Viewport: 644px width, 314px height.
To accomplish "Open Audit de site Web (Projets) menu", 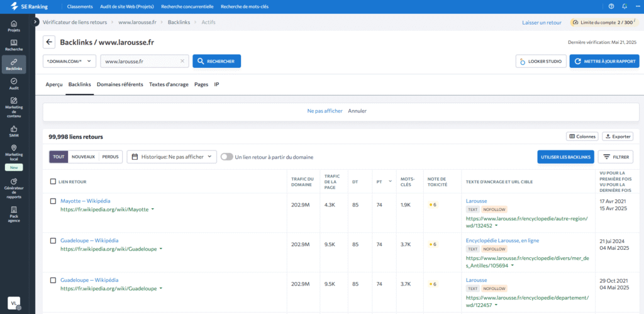I will pyautogui.click(x=127, y=6).
